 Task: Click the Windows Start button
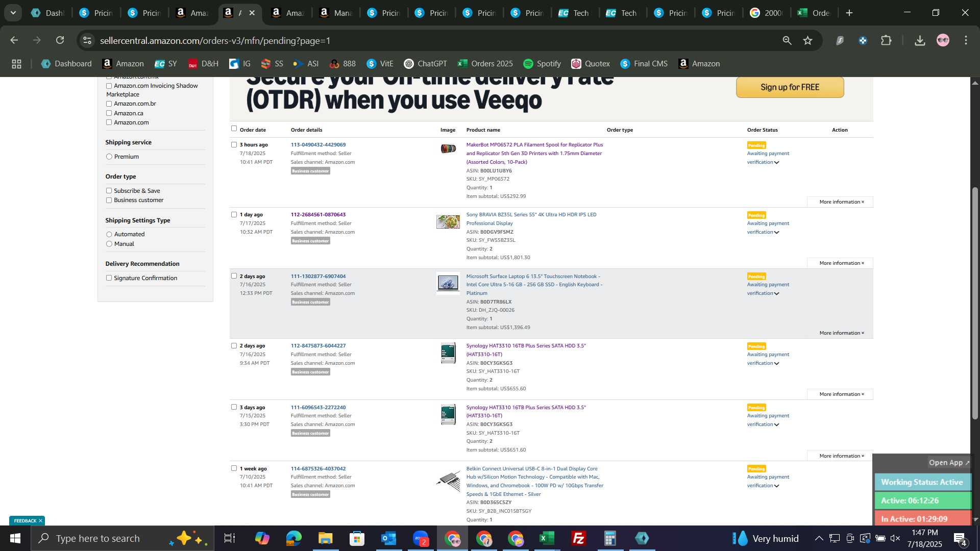click(15, 538)
